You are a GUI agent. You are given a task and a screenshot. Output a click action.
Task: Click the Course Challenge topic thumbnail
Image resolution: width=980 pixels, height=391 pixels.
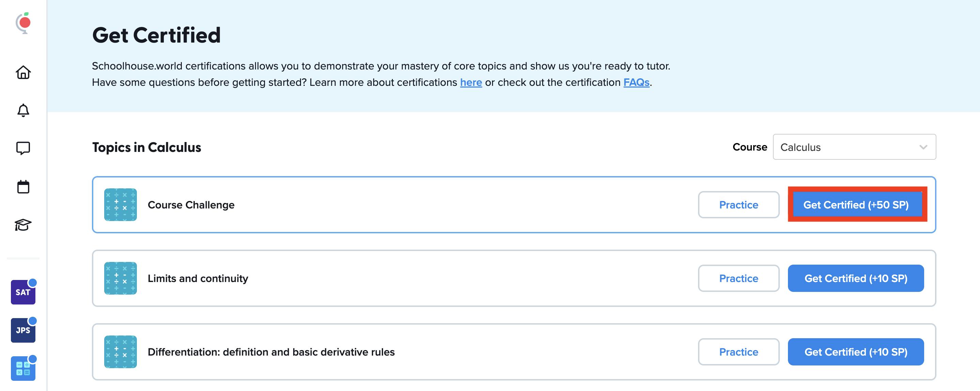coord(121,205)
